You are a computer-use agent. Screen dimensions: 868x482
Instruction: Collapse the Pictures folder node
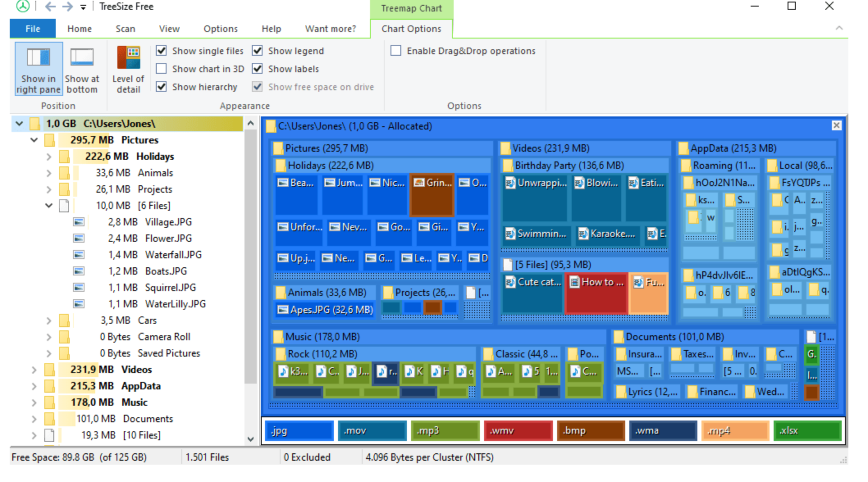34,140
